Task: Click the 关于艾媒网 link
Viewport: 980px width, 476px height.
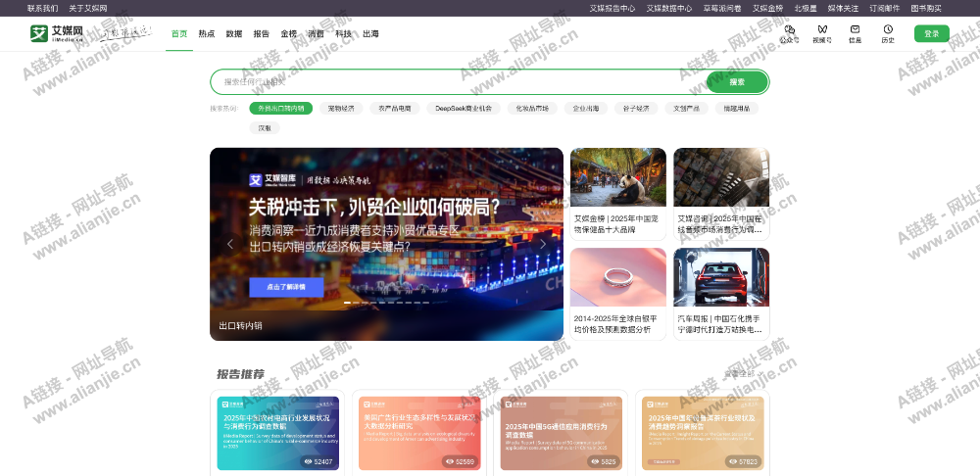Action: 88,8
